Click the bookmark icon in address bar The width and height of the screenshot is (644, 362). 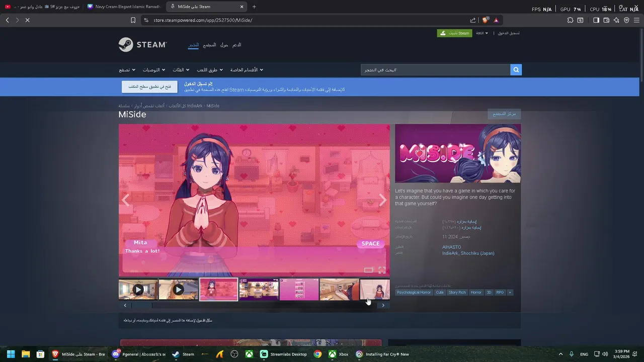pos(133,20)
